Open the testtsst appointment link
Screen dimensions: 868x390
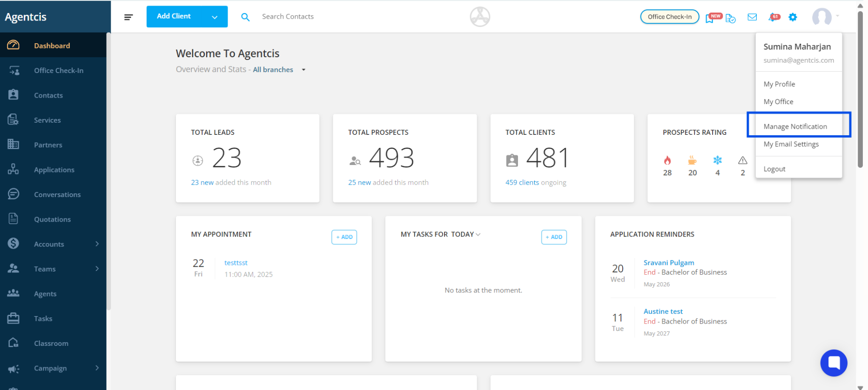click(x=236, y=263)
